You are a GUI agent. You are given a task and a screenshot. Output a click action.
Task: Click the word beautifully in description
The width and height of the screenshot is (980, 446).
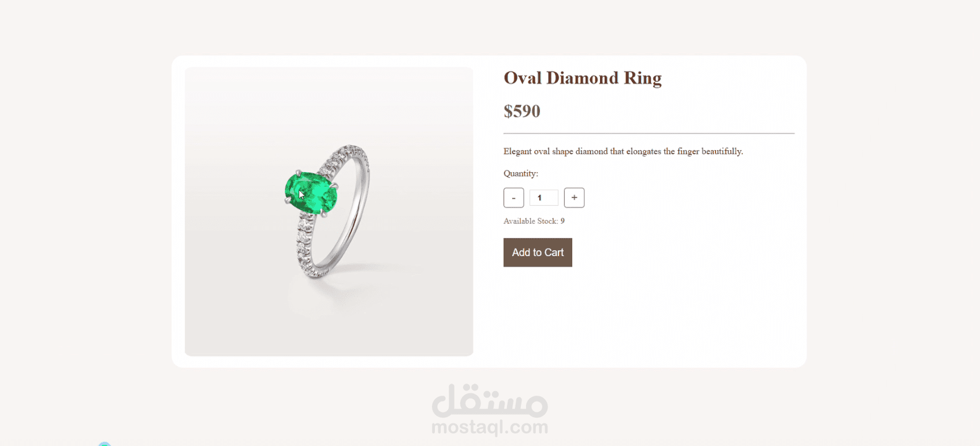click(721, 151)
